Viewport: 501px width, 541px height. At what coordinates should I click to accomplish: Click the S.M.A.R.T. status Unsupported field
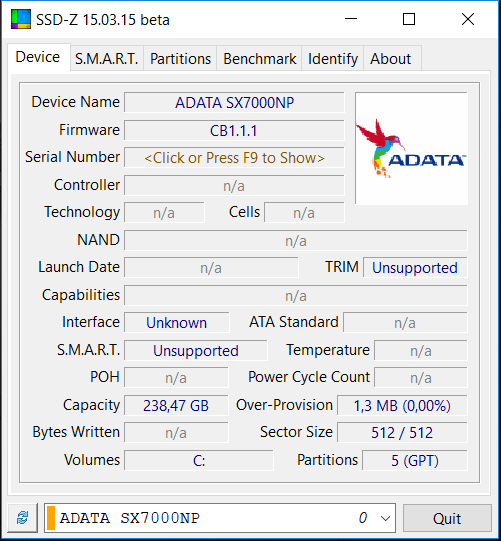pos(196,351)
